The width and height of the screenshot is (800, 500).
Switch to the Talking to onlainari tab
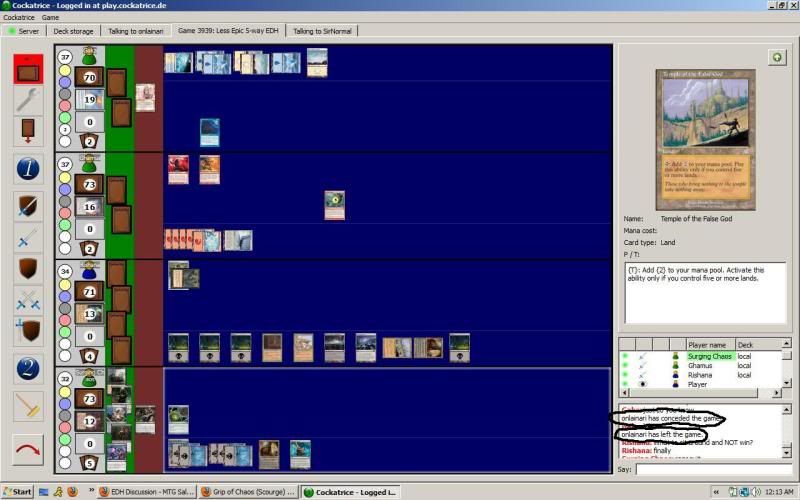tap(136, 31)
